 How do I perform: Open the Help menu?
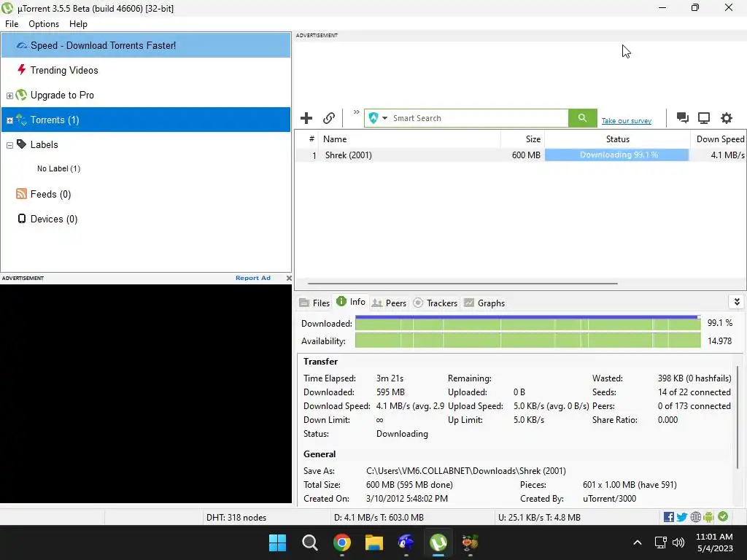pos(78,24)
